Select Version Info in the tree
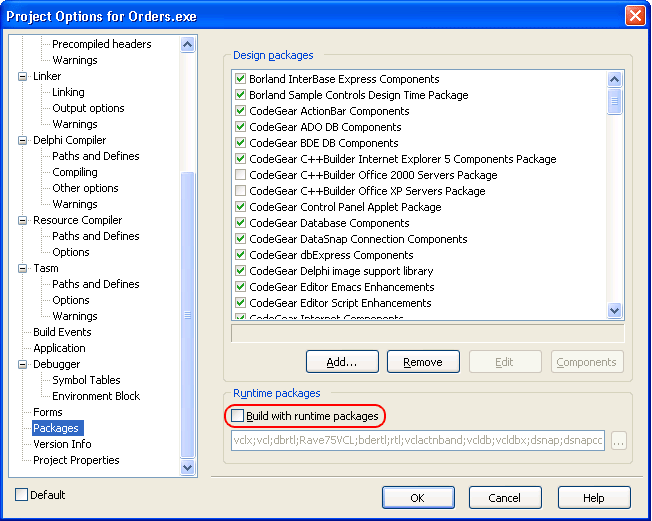Image resolution: width=652 pixels, height=521 pixels. point(62,444)
